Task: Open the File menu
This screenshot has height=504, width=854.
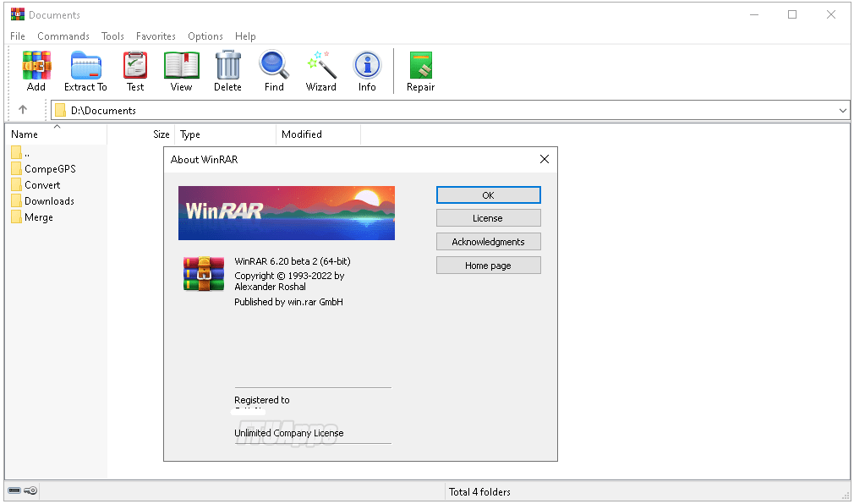Action: pos(18,36)
